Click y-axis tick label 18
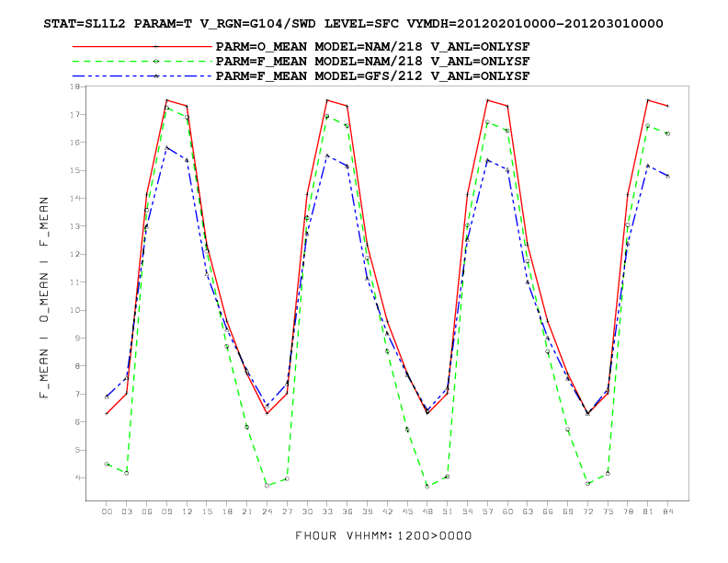 coord(75,86)
